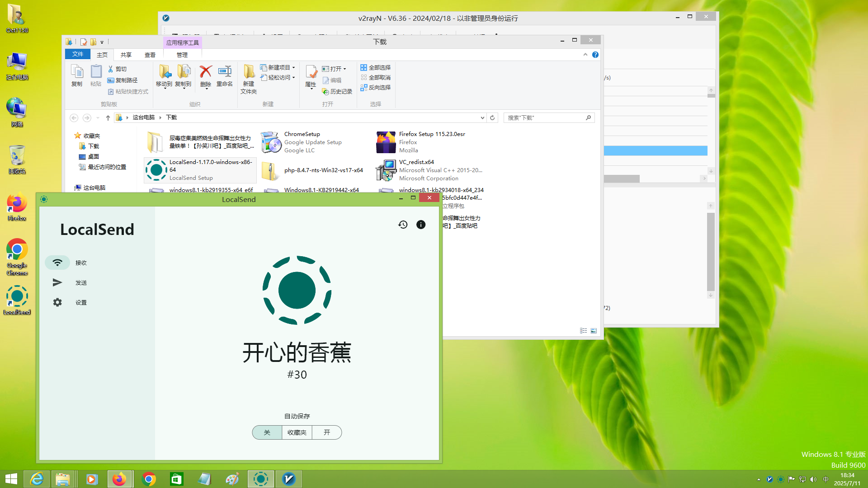Show hidden system tray icons

(759, 479)
